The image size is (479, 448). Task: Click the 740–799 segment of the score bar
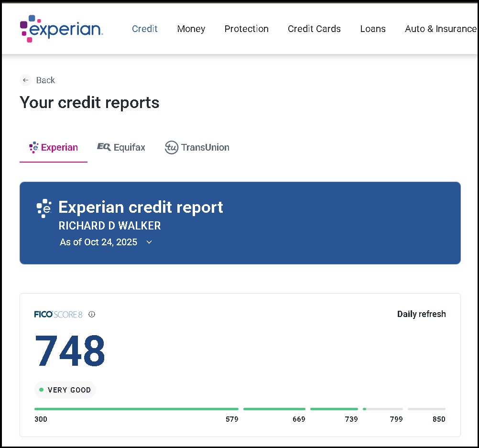coord(382,409)
